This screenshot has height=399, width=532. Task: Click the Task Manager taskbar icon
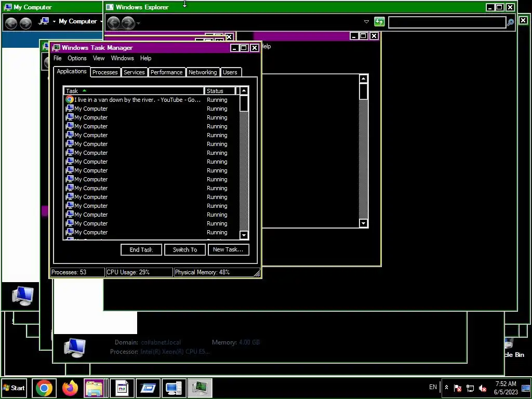point(200,388)
